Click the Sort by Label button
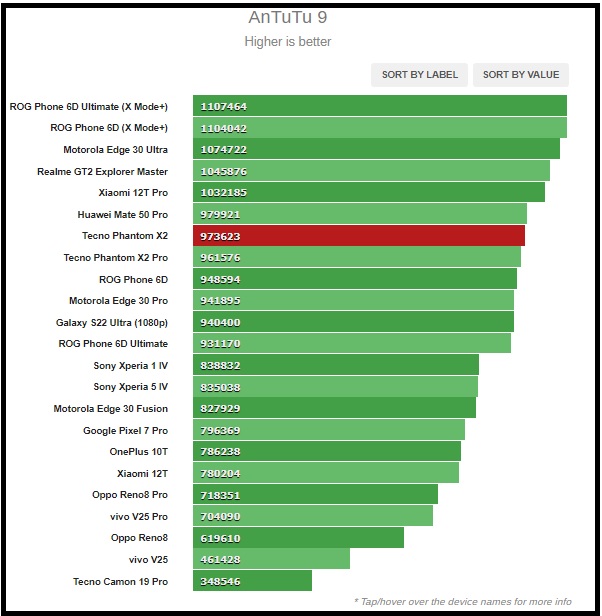Image resolution: width=602 pixels, height=616 pixels. (420, 75)
